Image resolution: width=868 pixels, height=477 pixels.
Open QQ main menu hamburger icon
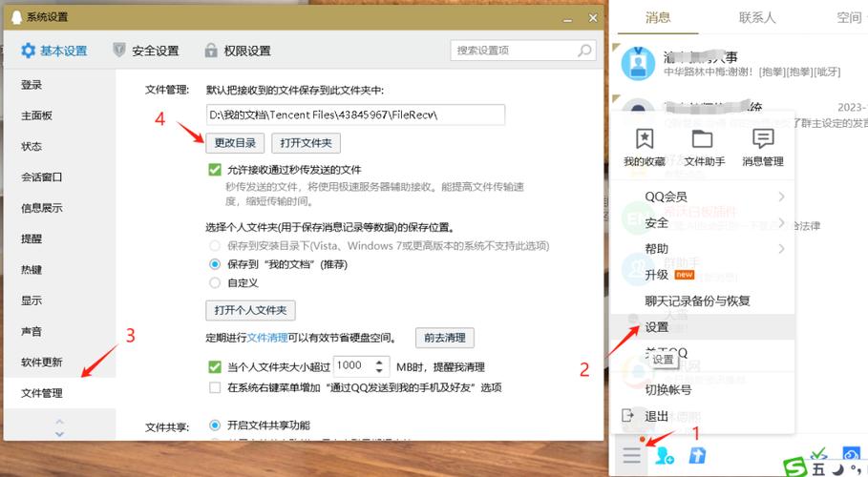pyautogui.click(x=631, y=455)
